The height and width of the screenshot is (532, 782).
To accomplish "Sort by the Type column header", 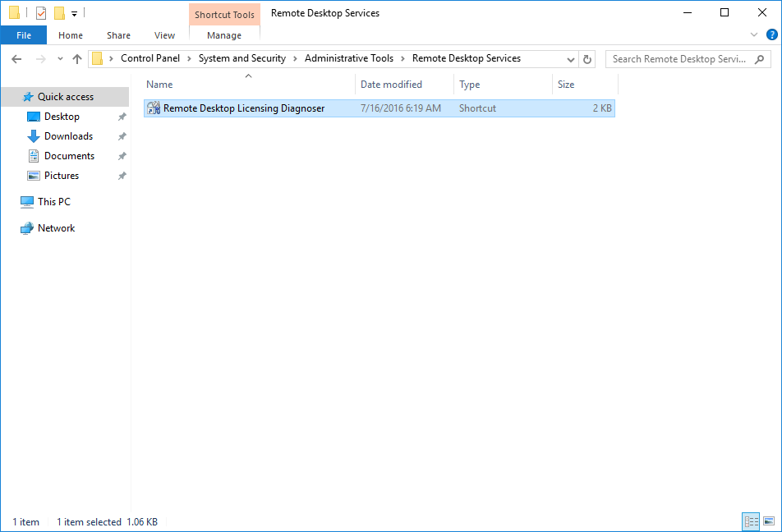I will tap(504, 85).
